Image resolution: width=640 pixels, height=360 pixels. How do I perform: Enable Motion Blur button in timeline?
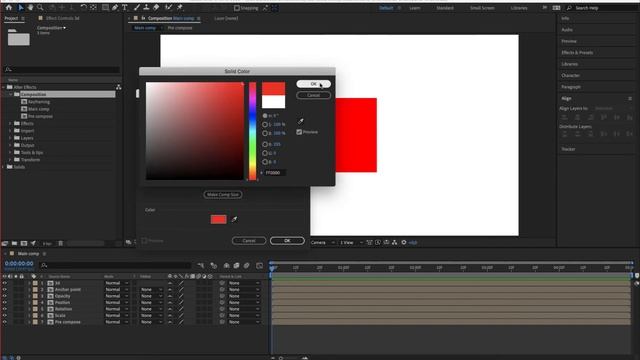247,266
